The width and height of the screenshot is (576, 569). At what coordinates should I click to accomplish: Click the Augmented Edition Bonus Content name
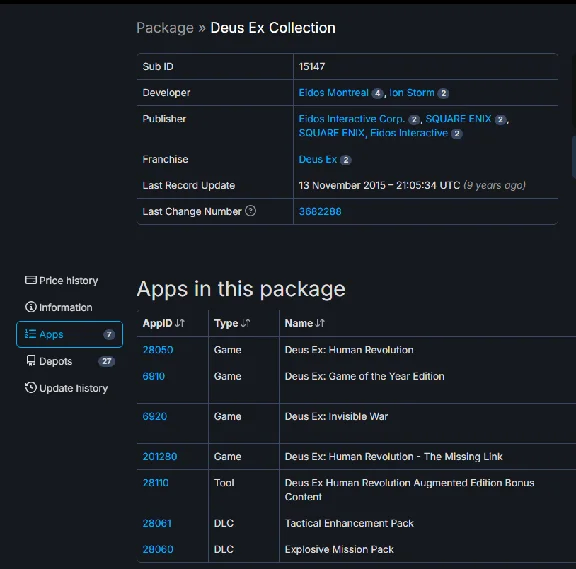409,490
